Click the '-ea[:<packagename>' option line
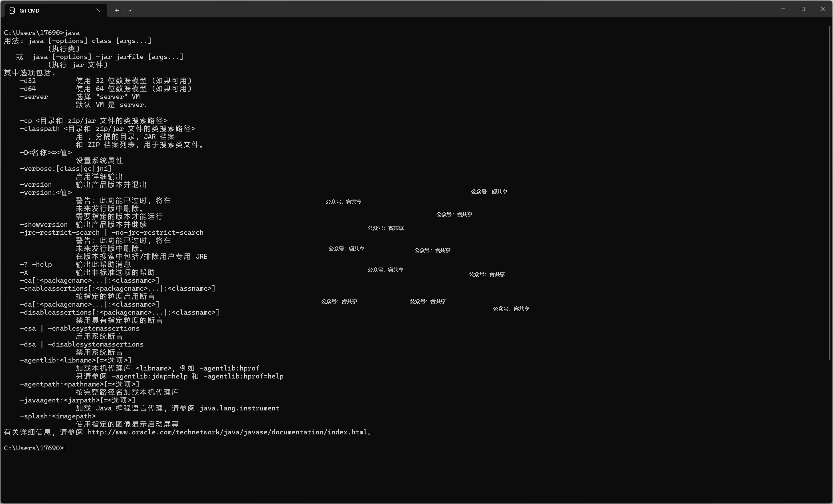The image size is (833, 504). pyautogui.click(x=90, y=281)
